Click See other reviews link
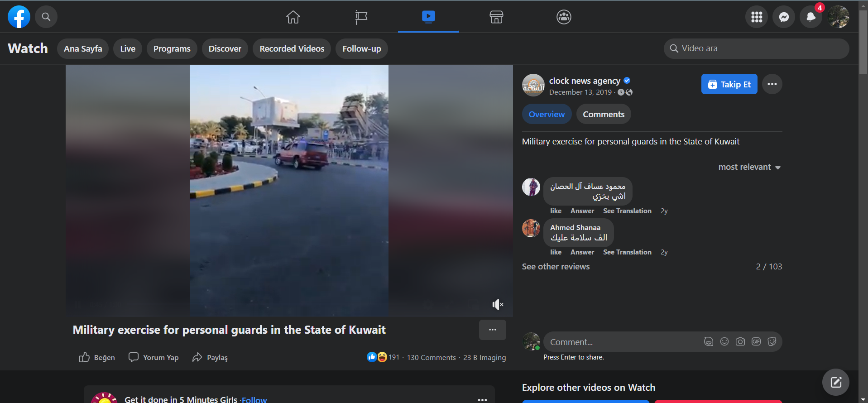868x403 pixels. pyautogui.click(x=556, y=267)
